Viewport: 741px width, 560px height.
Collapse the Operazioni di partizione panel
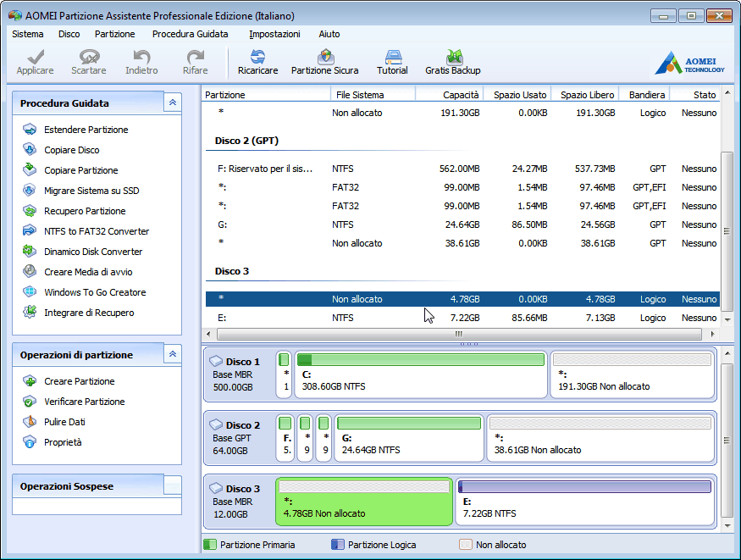pyautogui.click(x=172, y=354)
